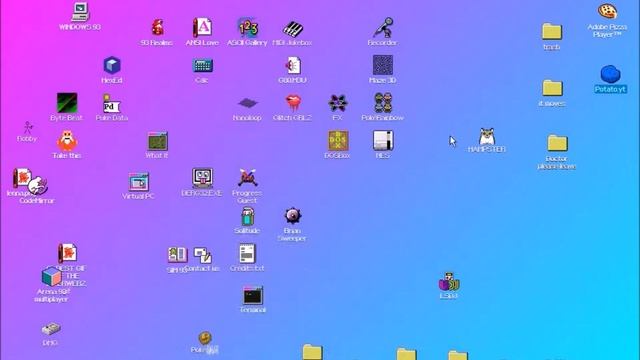Screen dimensions: 640x360
Task: Launch the Terminal icon
Action: click(253, 296)
